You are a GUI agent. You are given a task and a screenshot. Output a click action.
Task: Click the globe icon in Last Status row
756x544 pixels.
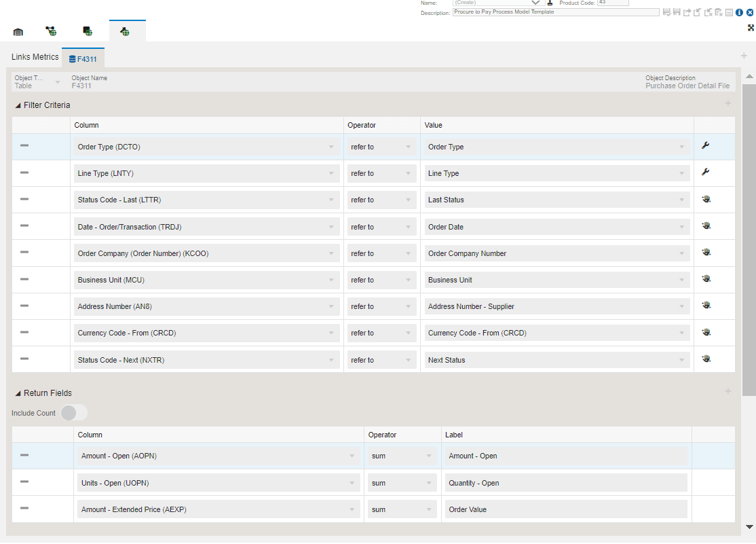(x=706, y=199)
